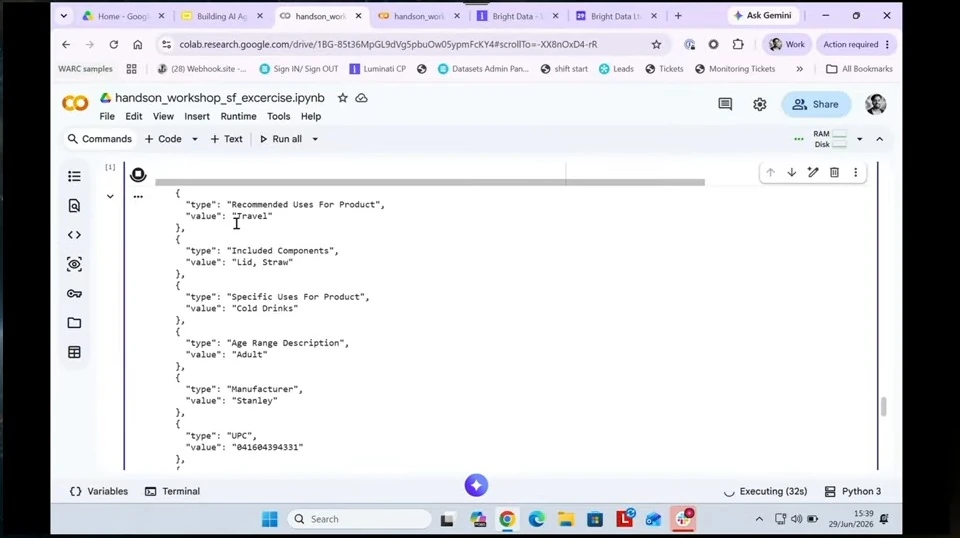Open the Secrets key icon in sidebar
The height and width of the screenshot is (538, 960).
click(x=74, y=294)
